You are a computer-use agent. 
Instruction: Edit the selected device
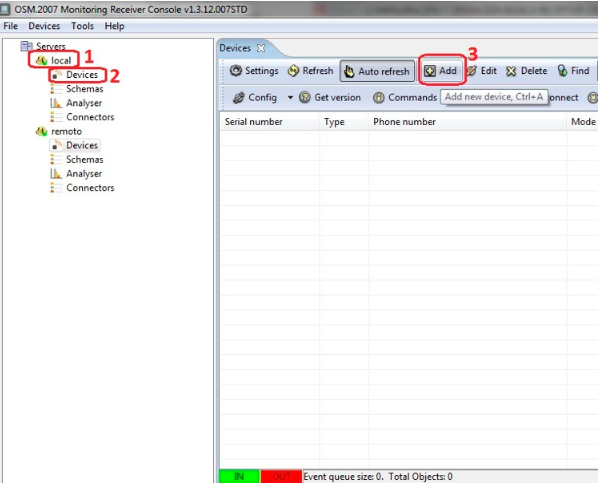(482, 71)
